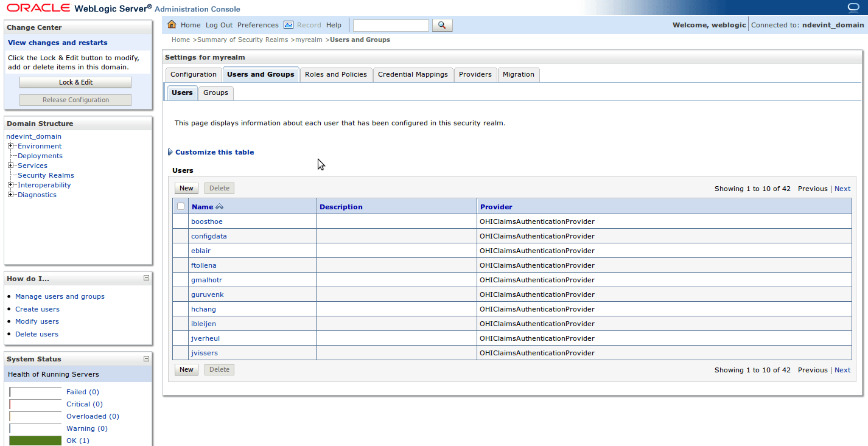Click the Home house icon in toolbar

(x=172, y=24)
